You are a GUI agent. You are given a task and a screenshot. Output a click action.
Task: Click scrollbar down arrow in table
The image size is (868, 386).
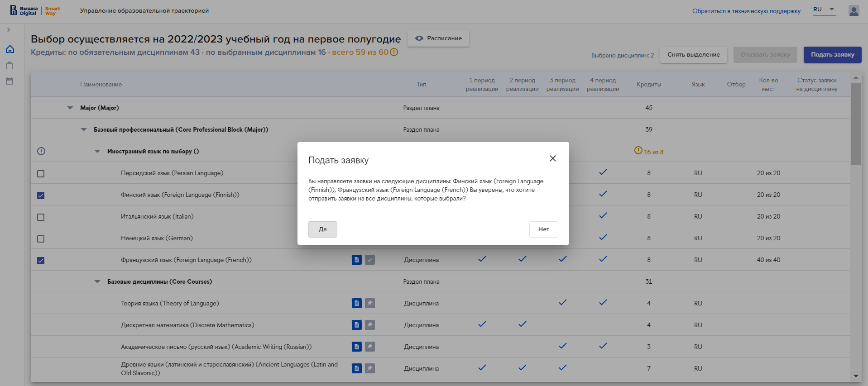click(x=855, y=376)
